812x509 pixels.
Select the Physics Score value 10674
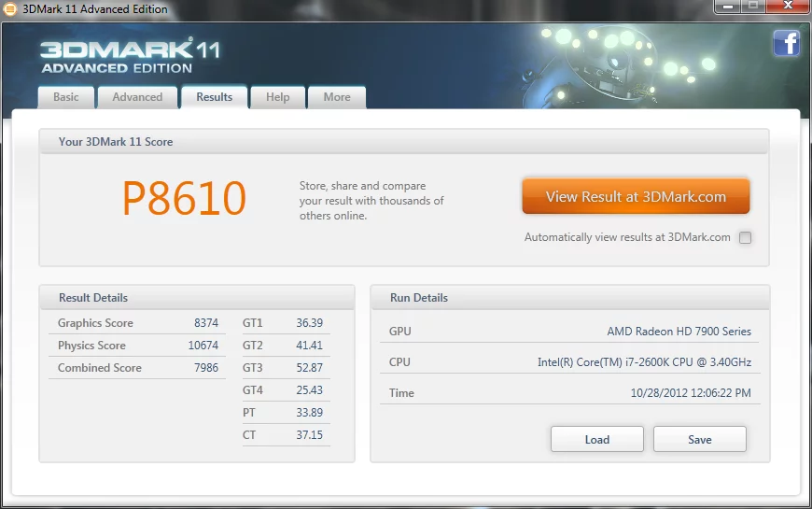pos(203,346)
